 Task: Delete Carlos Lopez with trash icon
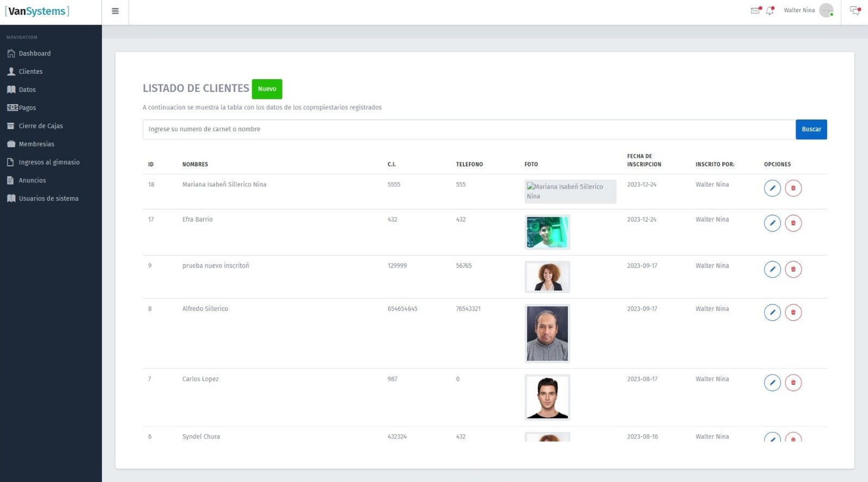793,383
